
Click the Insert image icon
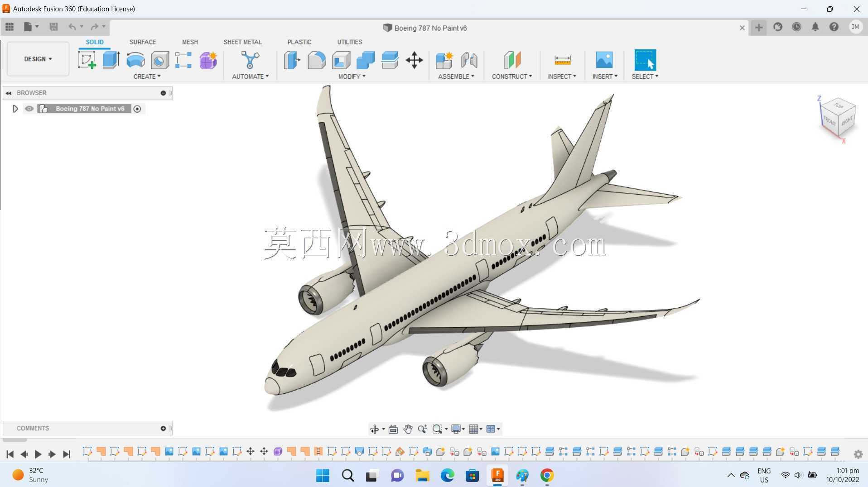[x=604, y=60]
